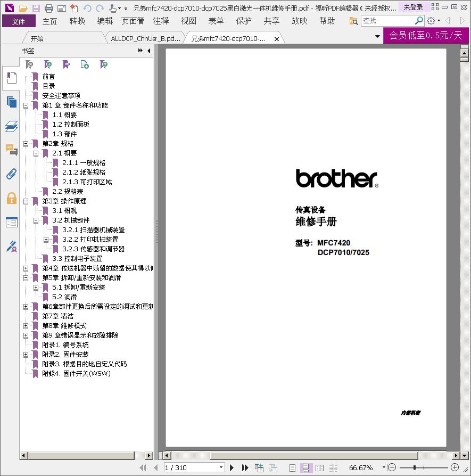Open the Bookmarks panel icon in sidebar
Viewport: 471px width, 476px height.
pyautogui.click(x=12, y=78)
